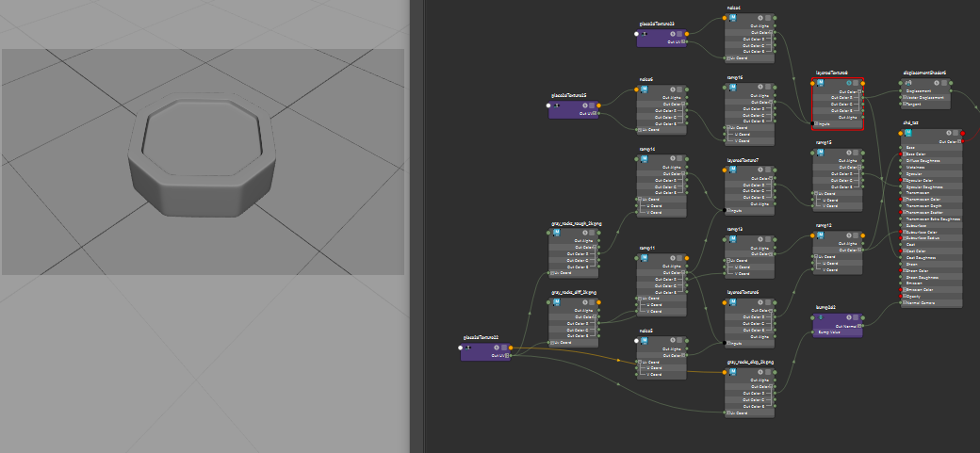Screen dimensions: 980x453
Task: Expand Out UV on place2dTexture22 node
Action: [x=508, y=355]
